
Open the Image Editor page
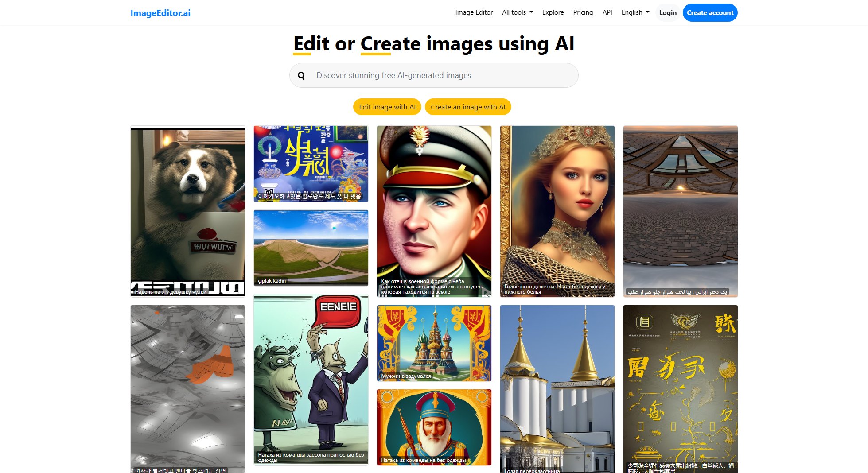(x=474, y=12)
